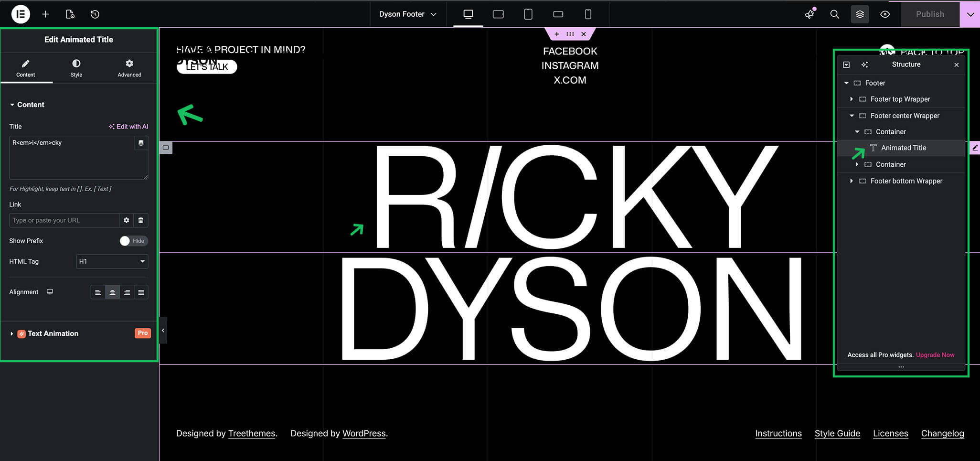Viewport: 980px width, 461px height.
Task: Click dynamic tags icon in Title field
Action: click(x=141, y=143)
